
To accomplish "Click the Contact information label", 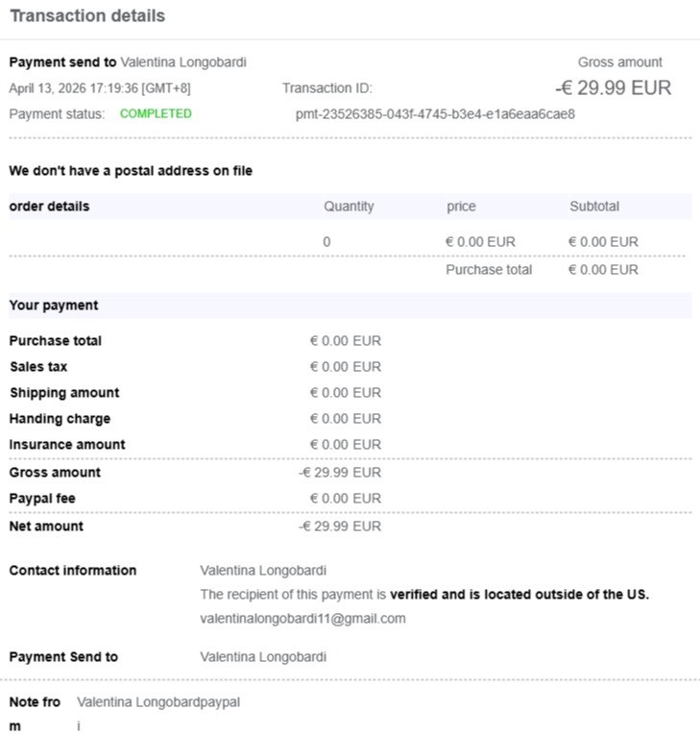I will coord(73,571).
